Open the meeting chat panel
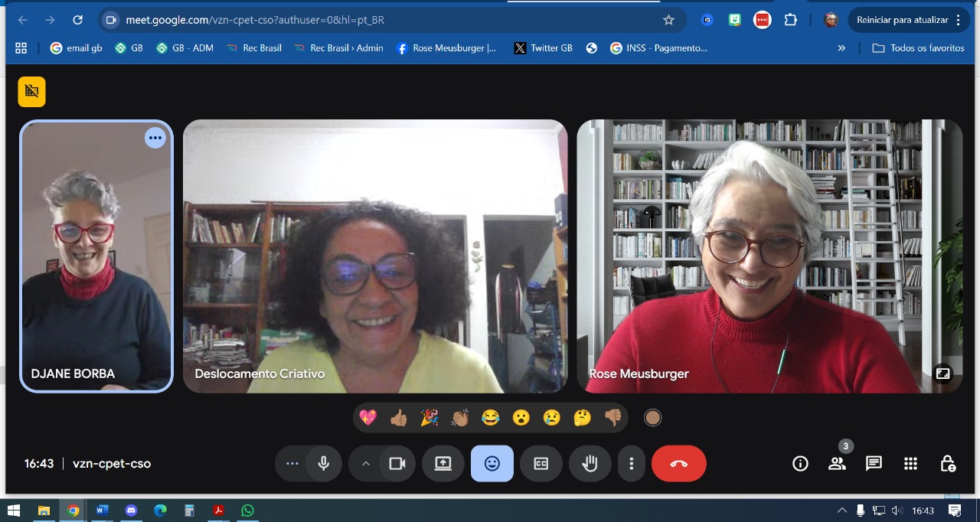The image size is (980, 522). (874, 463)
